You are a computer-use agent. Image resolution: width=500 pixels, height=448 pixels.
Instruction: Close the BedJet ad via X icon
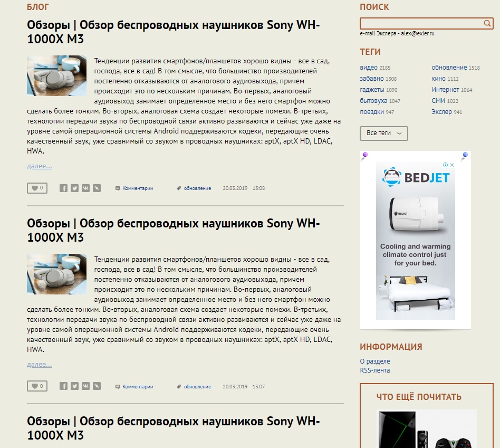tap(451, 165)
